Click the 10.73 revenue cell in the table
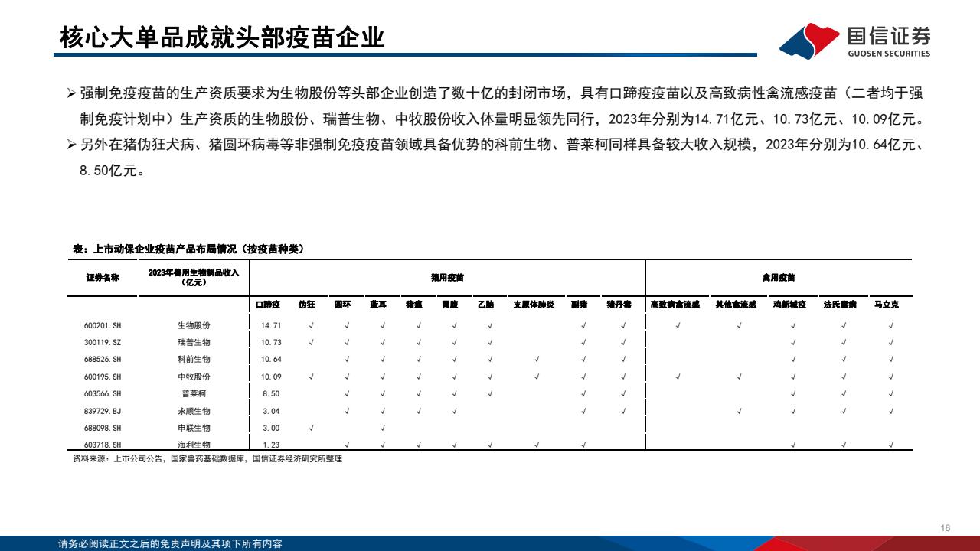Viewport: 980px width, 551px height. (271, 342)
